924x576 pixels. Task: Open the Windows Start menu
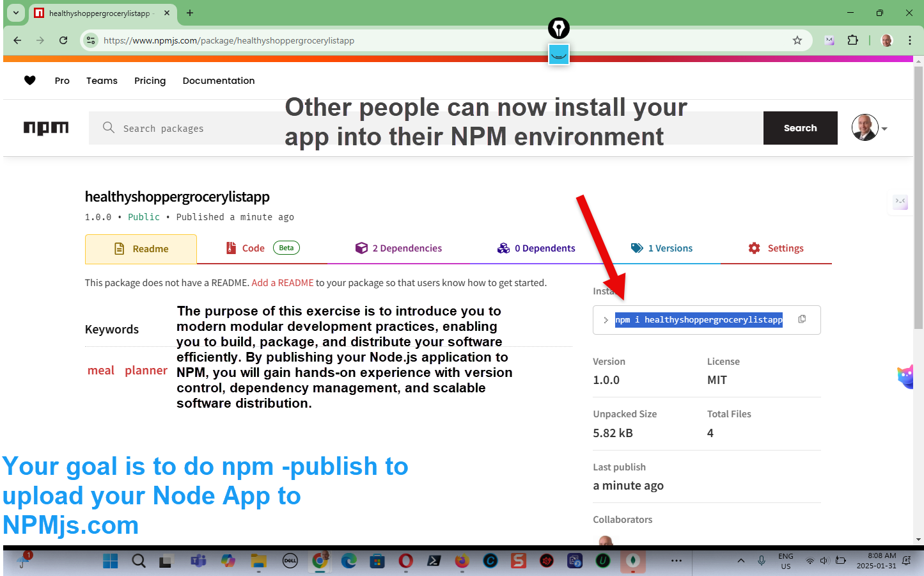(x=111, y=561)
